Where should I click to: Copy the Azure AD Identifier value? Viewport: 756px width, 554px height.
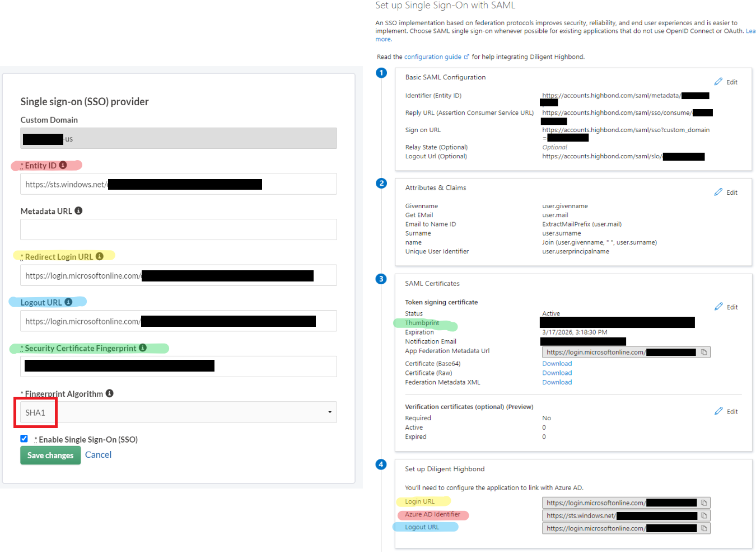(x=704, y=516)
